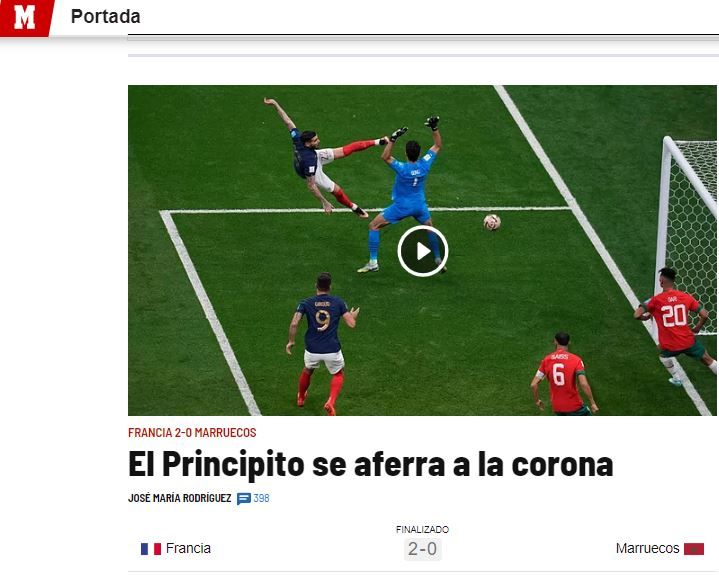This screenshot has width=719, height=576.
Task: Play the France vs Morocco video
Action: tap(422, 251)
